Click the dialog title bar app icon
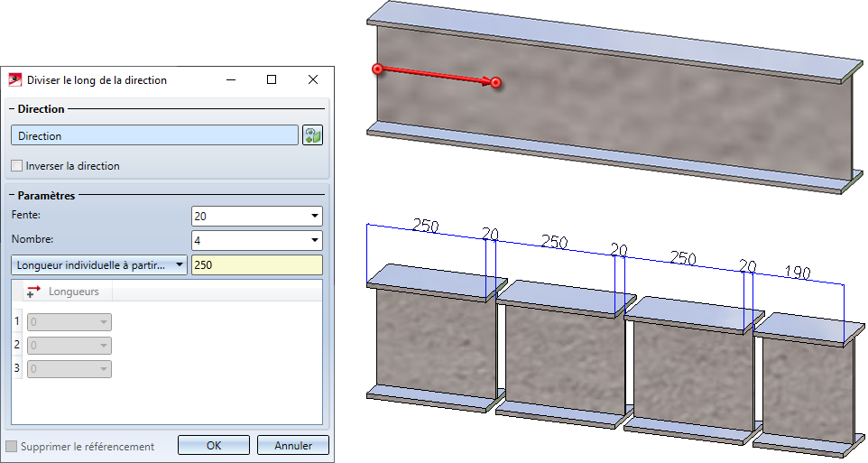The image size is (868, 463). (15, 79)
